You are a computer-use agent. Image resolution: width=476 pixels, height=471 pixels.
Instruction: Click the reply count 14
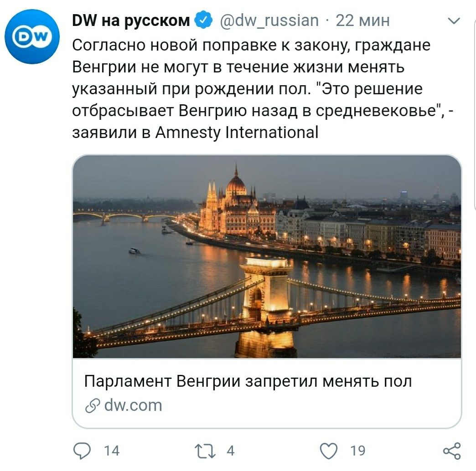pyautogui.click(x=112, y=451)
